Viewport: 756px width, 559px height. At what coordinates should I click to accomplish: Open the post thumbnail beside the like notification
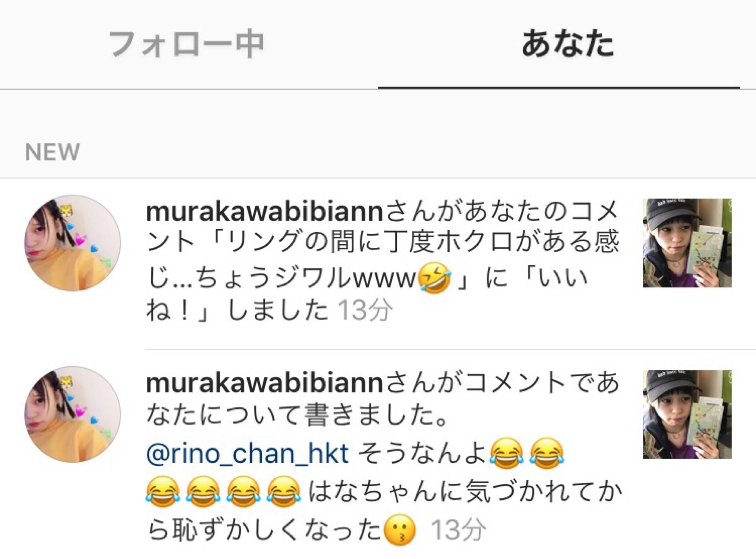(x=687, y=243)
